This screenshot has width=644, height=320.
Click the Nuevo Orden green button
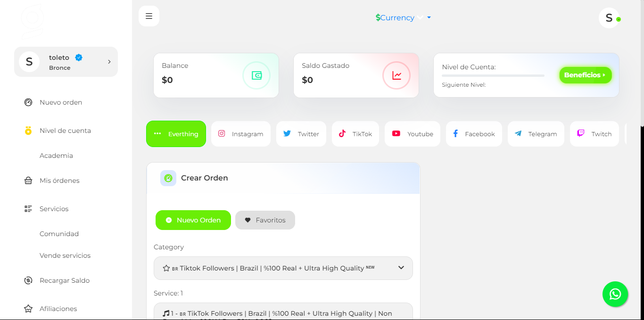click(x=193, y=220)
